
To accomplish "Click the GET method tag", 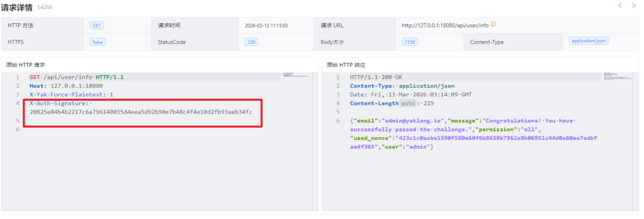I will coord(97,26).
